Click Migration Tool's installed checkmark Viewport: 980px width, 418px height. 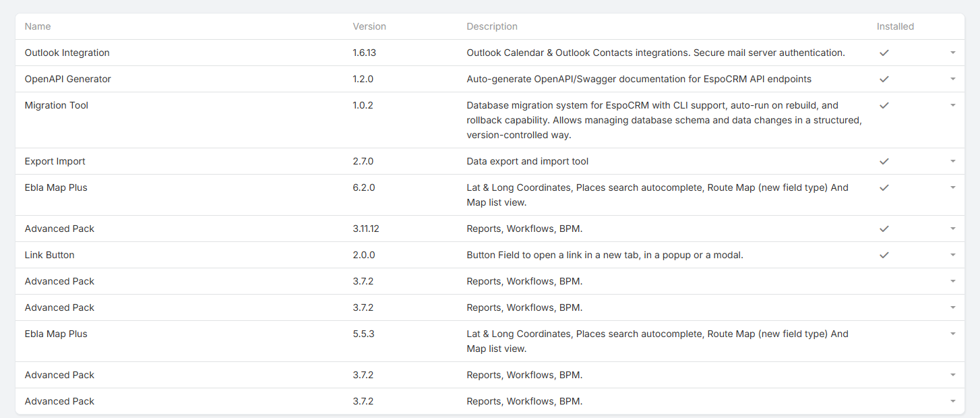point(884,105)
